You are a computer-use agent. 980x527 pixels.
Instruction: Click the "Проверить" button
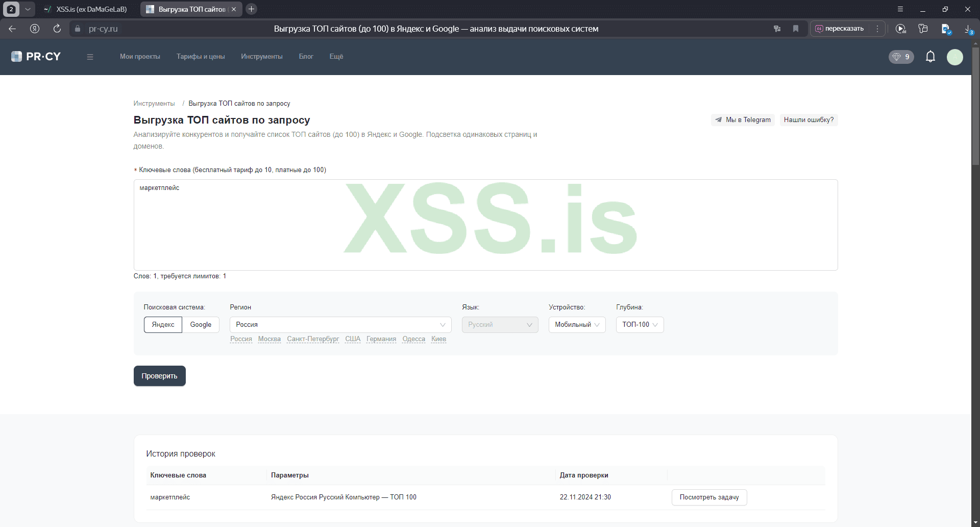coord(160,376)
